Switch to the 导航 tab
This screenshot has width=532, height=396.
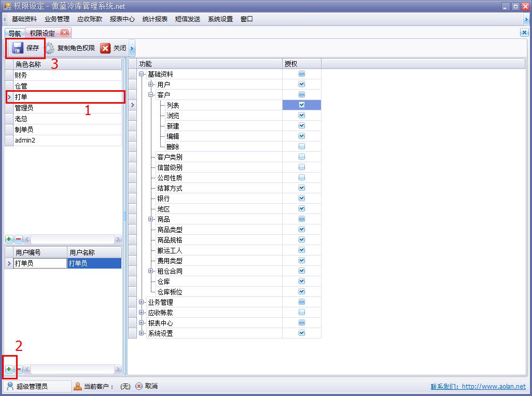click(x=15, y=33)
